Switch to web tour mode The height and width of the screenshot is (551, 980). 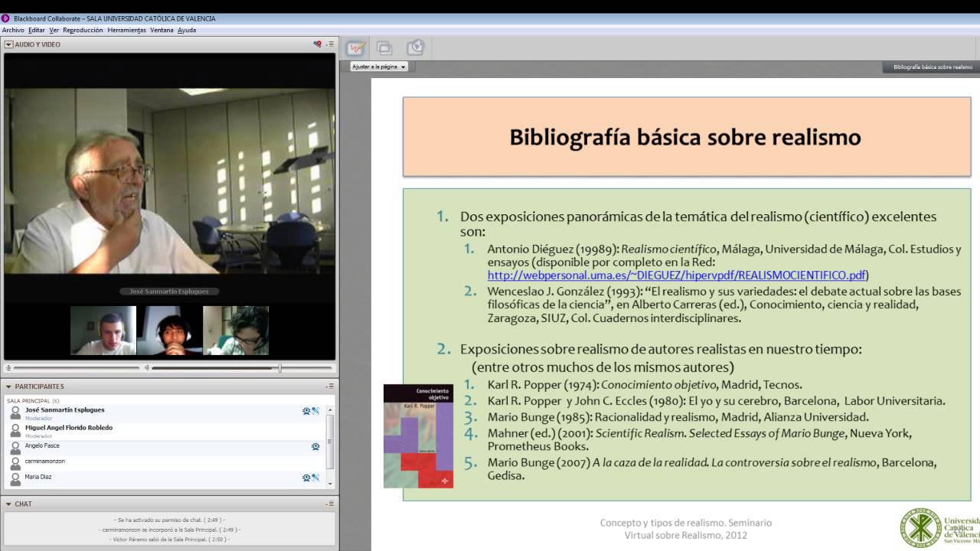coord(415,48)
